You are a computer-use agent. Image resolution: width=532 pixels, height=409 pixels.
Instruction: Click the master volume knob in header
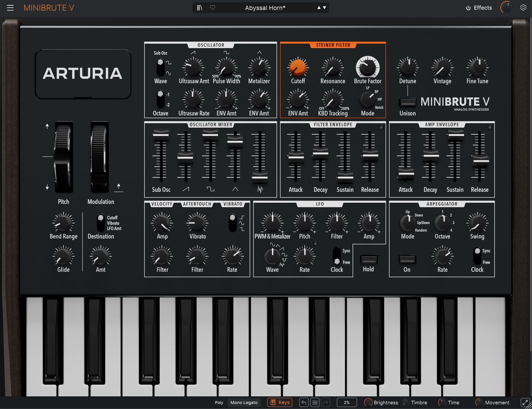pyautogui.click(x=507, y=8)
